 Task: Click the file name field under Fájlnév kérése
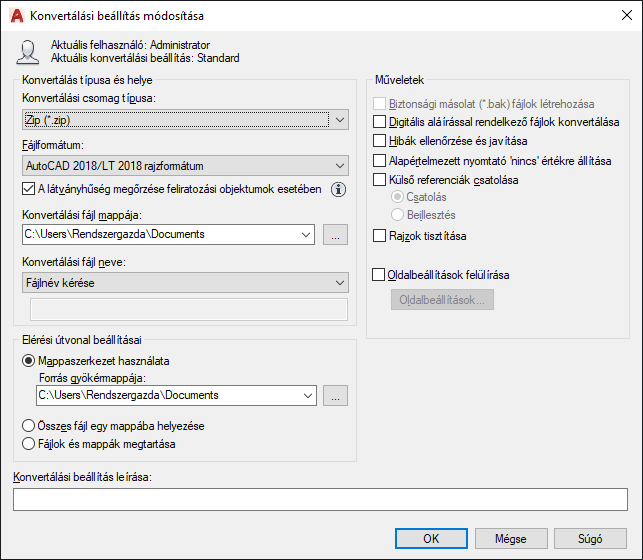(x=189, y=309)
